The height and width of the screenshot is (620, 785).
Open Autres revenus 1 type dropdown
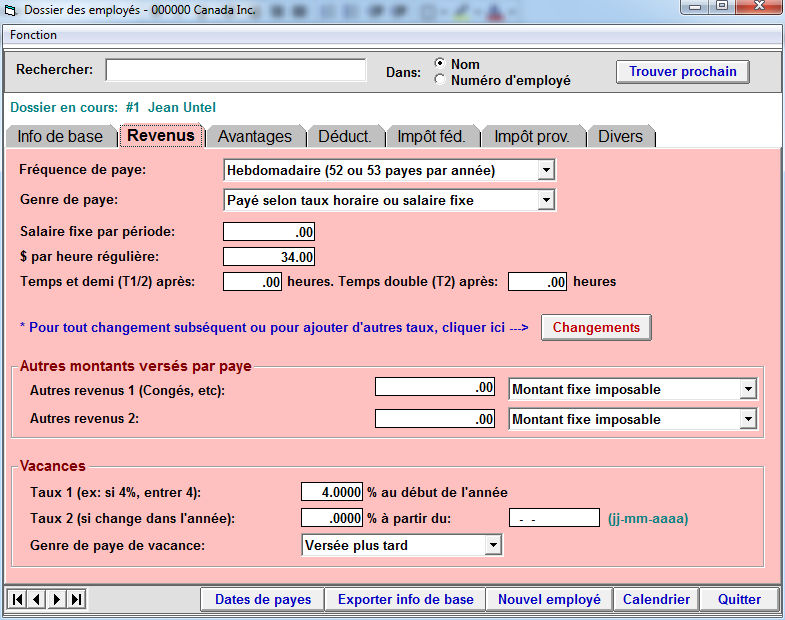point(747,389)
